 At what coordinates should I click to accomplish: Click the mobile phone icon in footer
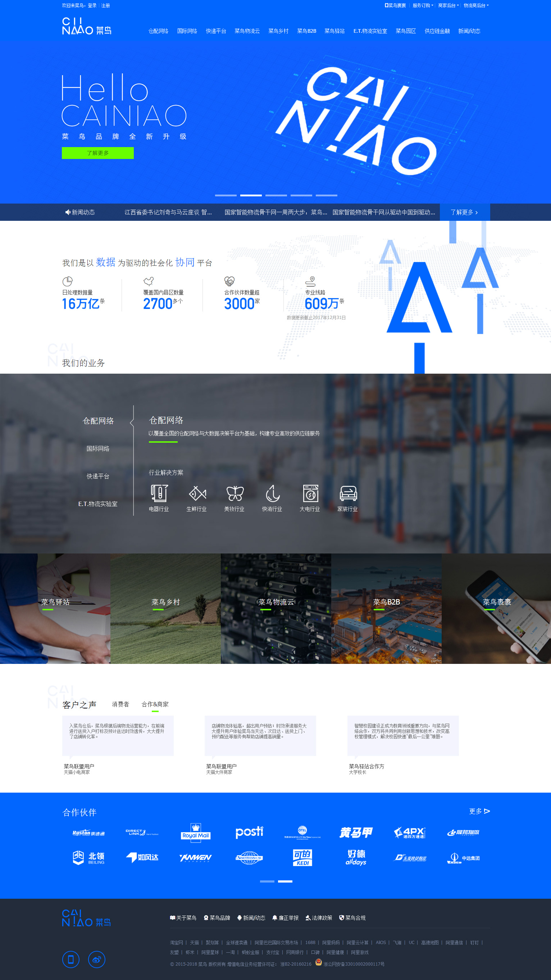click(x=71, y=960)
